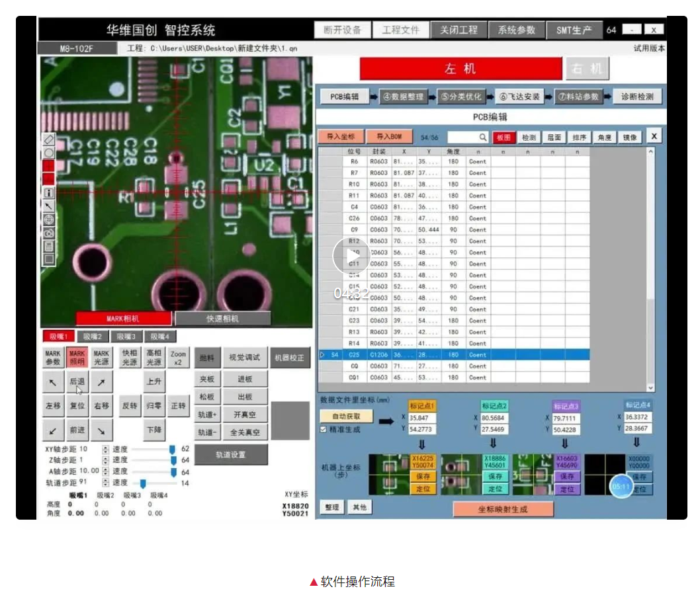Click the XY axis 速度 slider handle
The image size is (700, 599).
pyautogui.click(x=172, y=450)
